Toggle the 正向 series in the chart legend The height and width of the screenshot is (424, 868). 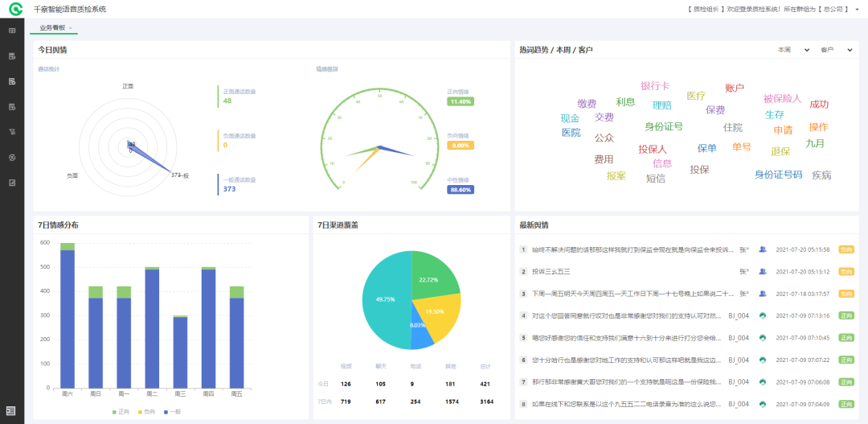[x=121, y=412]
